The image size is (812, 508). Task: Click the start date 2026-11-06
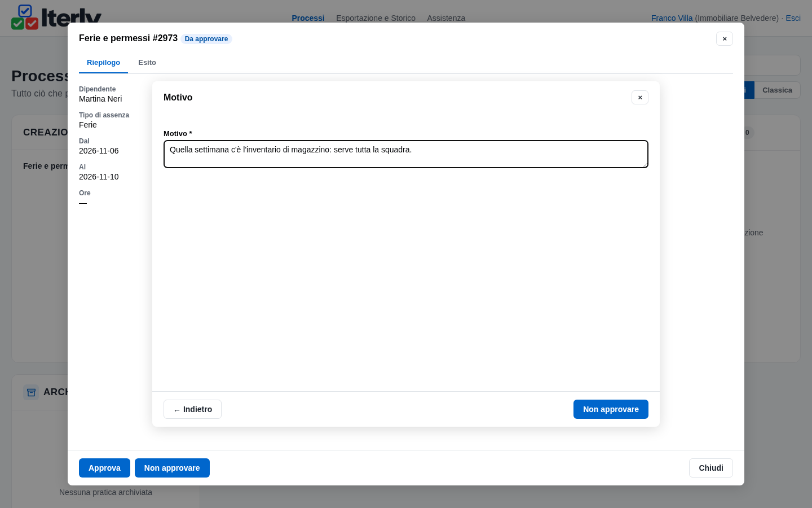(x=99, y=151)
